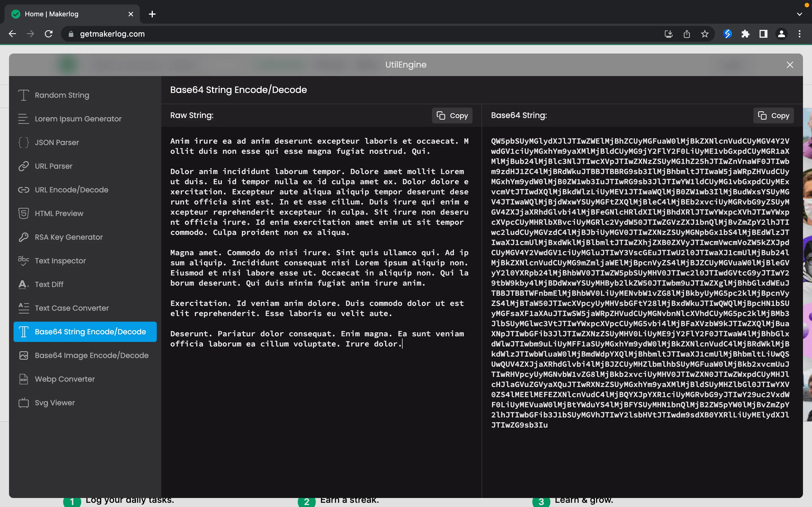
Task: Click the Random String sidebar icon
Action: [x=23, y=95]
